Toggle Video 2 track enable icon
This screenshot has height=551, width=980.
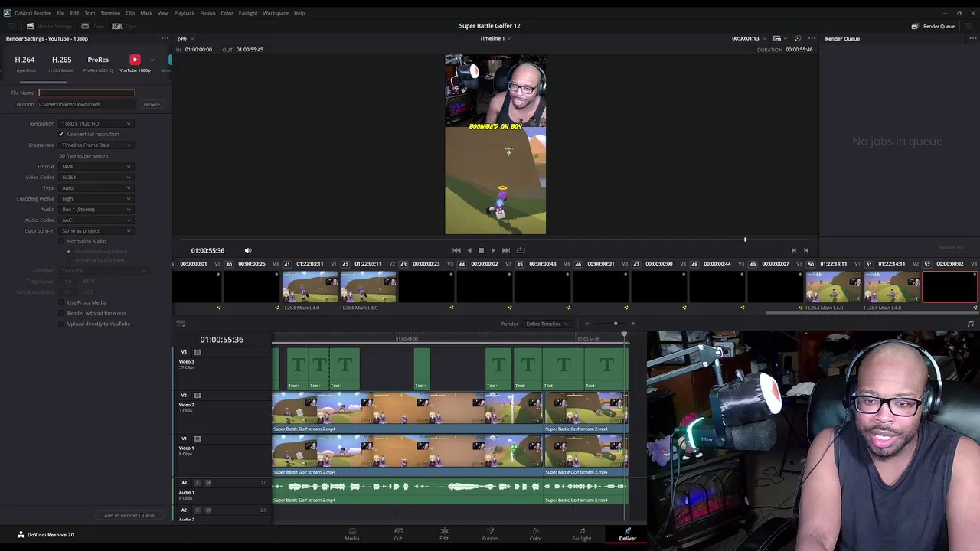[198, 396]
